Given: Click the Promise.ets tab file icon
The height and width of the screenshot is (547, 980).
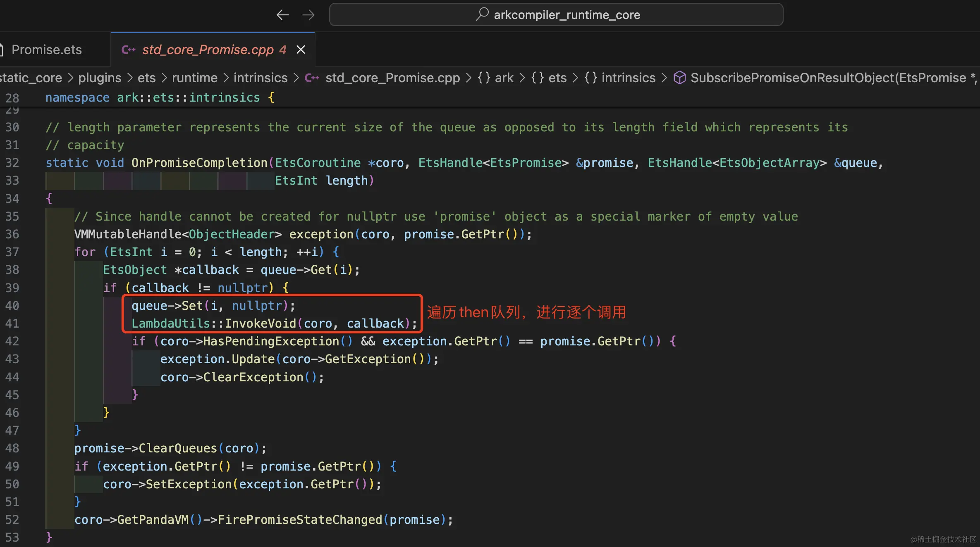Looking at the screenshot, I should 1,50.
